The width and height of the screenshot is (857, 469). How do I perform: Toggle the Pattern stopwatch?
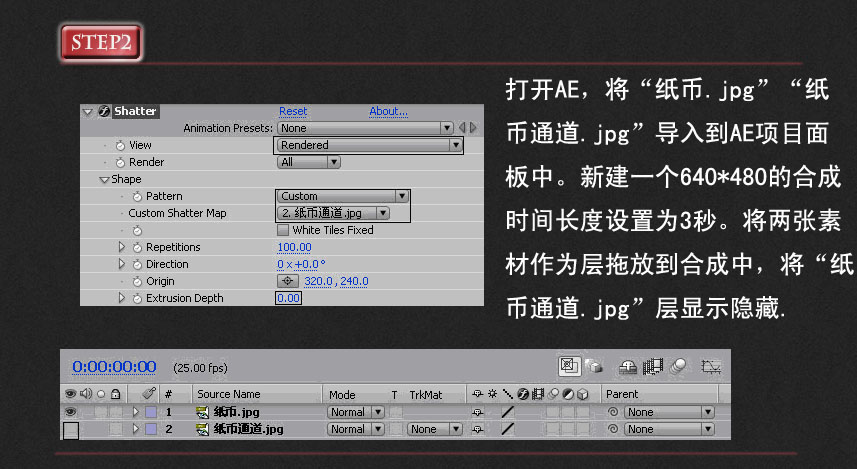(137, 196)
